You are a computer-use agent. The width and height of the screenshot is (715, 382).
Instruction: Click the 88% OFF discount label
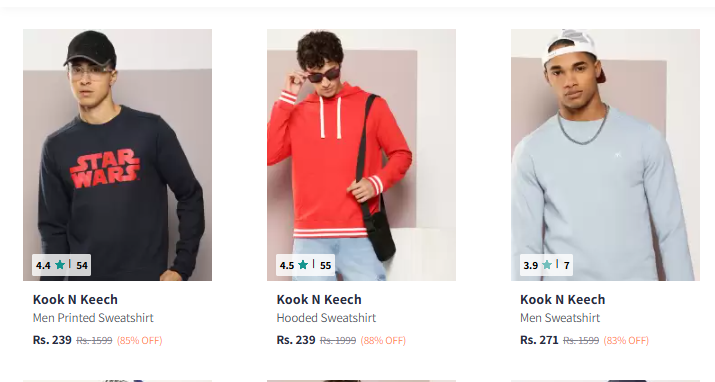point(383,341)
